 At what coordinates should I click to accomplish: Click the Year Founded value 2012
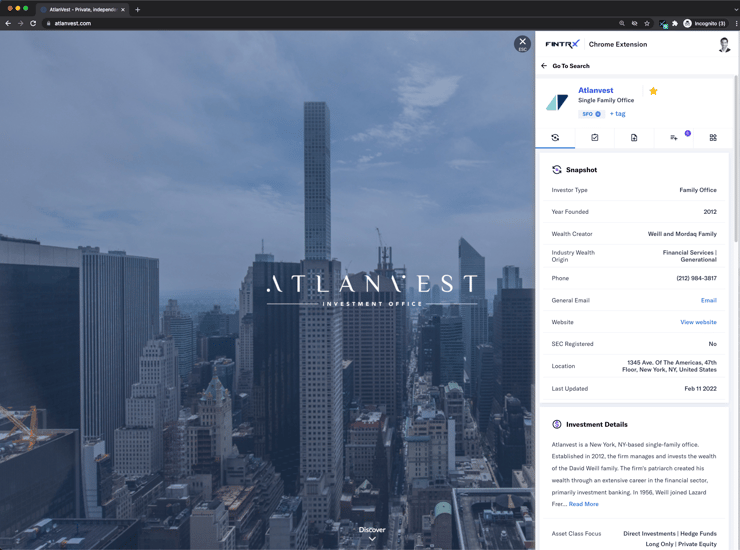(710, 212)
